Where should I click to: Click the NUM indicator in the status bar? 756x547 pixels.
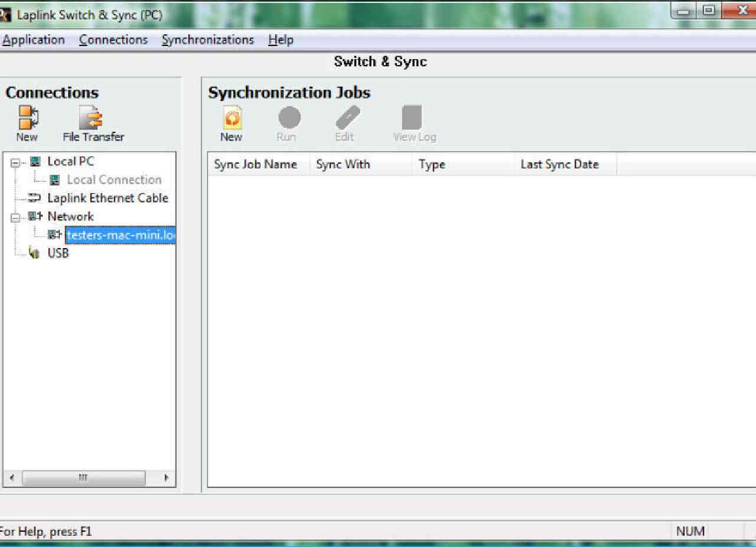[x=690, y=531]
